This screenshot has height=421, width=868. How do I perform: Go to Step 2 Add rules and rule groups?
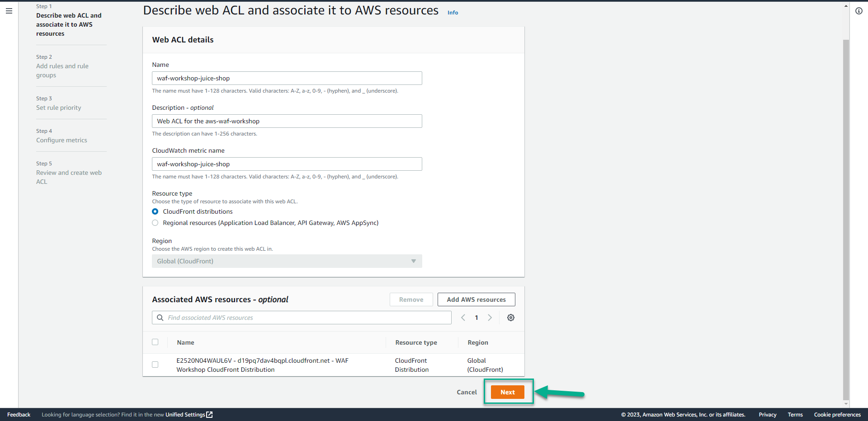coord(62,70)
